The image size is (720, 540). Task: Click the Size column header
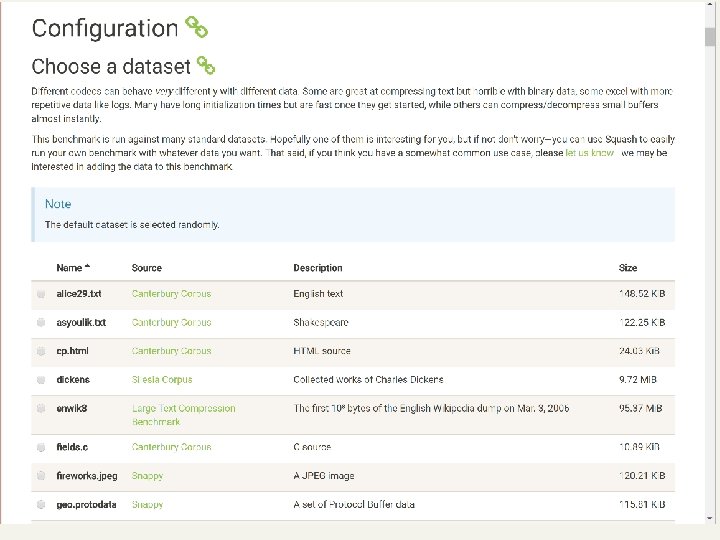627,268
